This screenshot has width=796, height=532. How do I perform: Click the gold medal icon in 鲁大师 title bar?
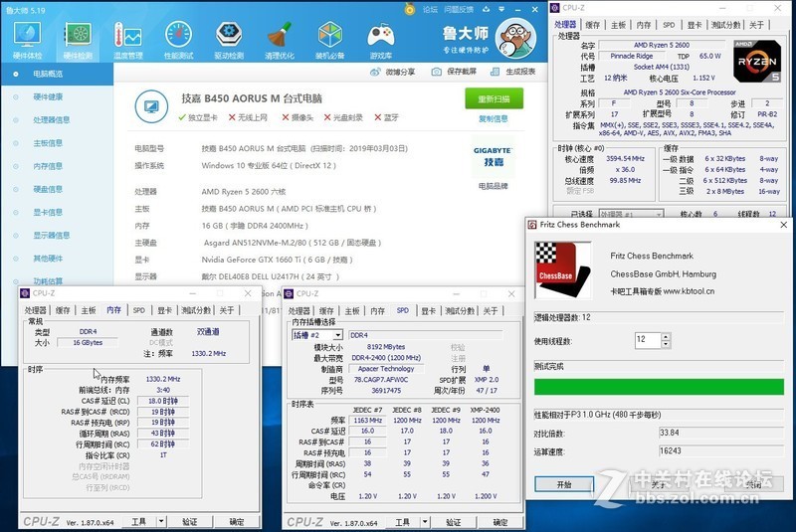point(410,9)
